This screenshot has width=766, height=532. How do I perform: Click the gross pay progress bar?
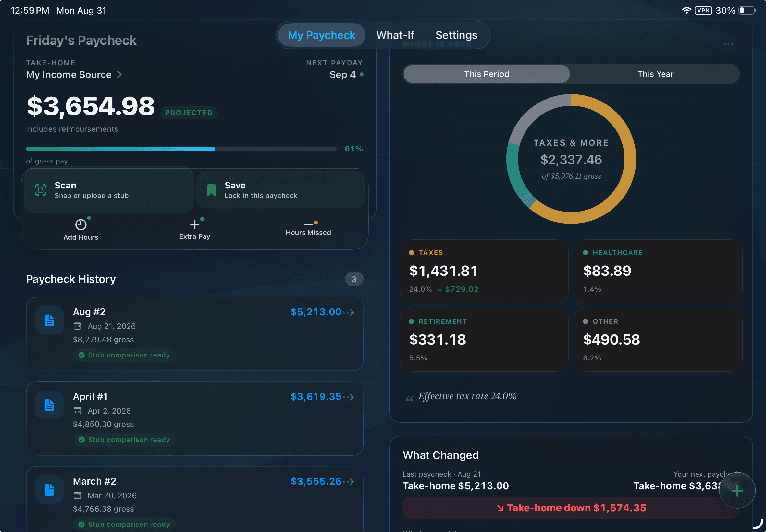pyautogui.click(x=181, y=149)
